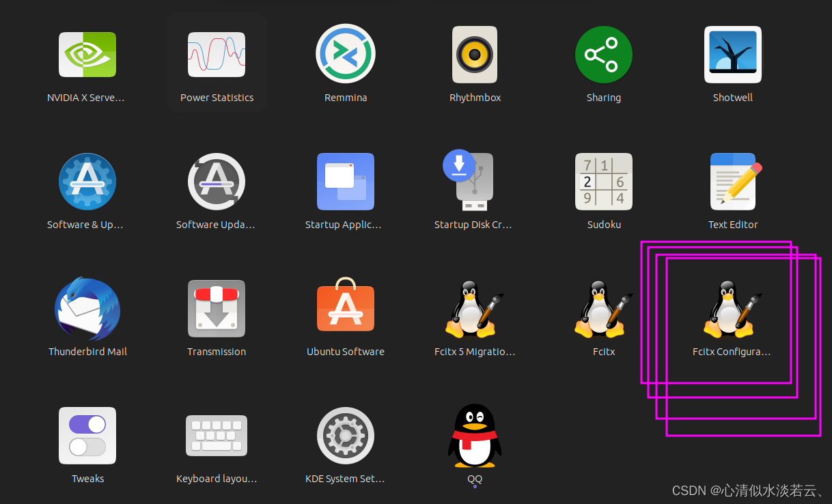Open KDE System Settings
The image size is (832, 504).
pyautogui.click(x=346, y=436)
